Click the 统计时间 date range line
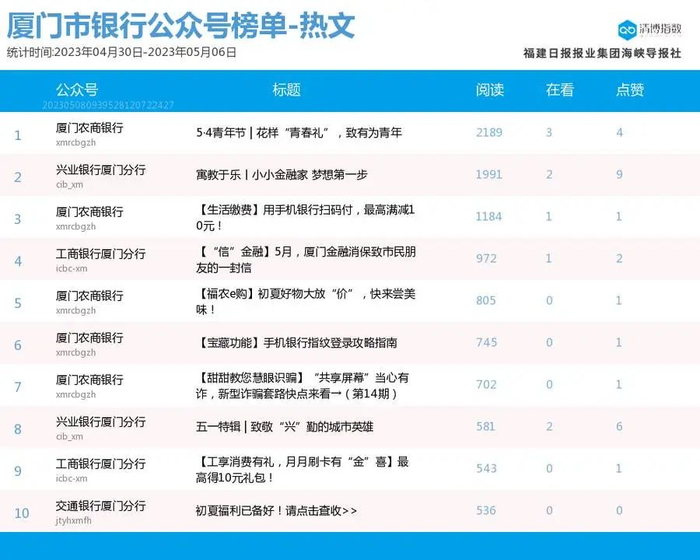The height and width of the screenshot is (560, 700). [121, 52]
